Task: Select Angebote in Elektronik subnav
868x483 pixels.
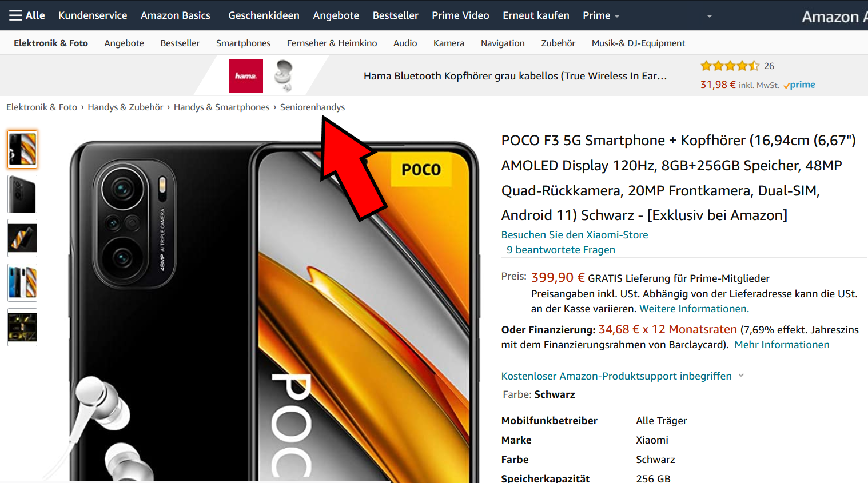Action: [124, 43]
